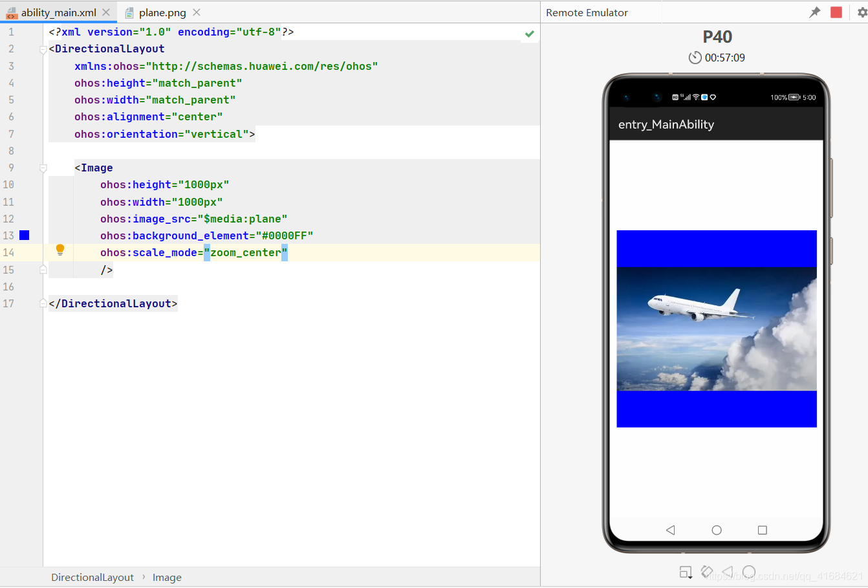Open the emulator screen layout dropdown
This screenshot has width=868, height=588.
pyautogui.click(x=686, y=572)
